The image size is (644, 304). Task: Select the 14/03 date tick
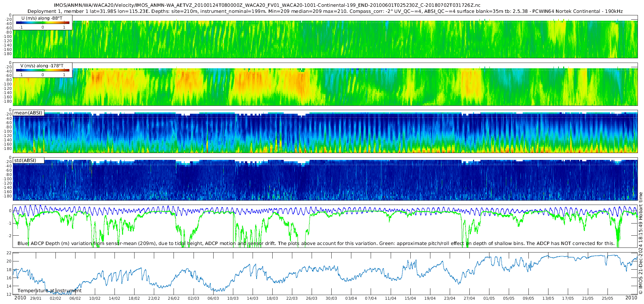point(253,299)
